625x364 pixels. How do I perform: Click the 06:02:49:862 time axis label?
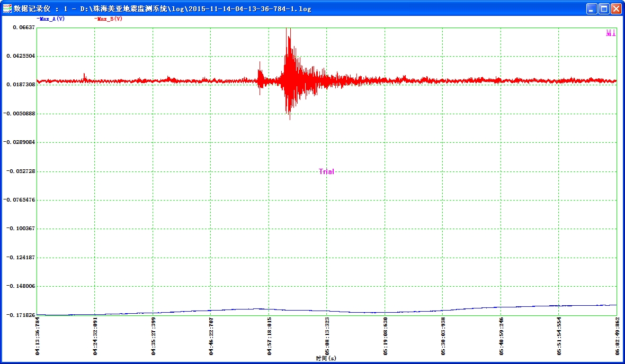pyautogui.click(x=617, y=336)
